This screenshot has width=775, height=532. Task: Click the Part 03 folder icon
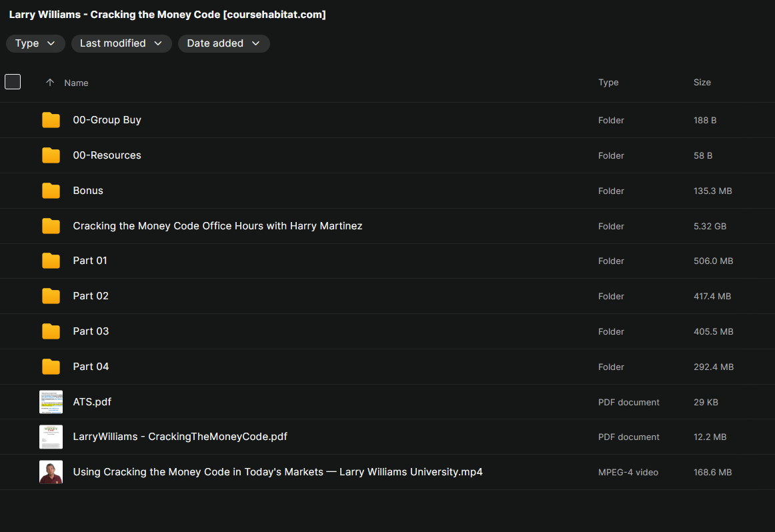(51, 331)
